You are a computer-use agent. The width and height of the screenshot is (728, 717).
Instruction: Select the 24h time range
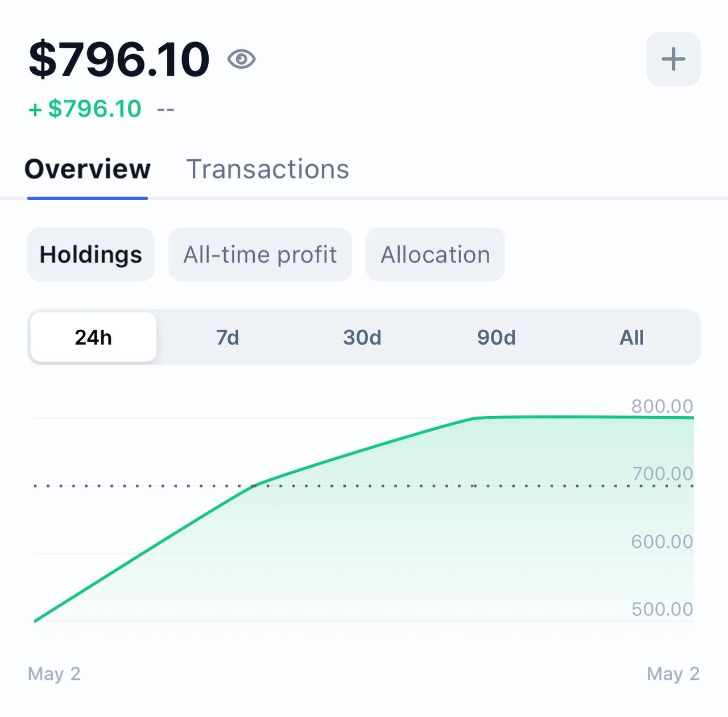93,337
